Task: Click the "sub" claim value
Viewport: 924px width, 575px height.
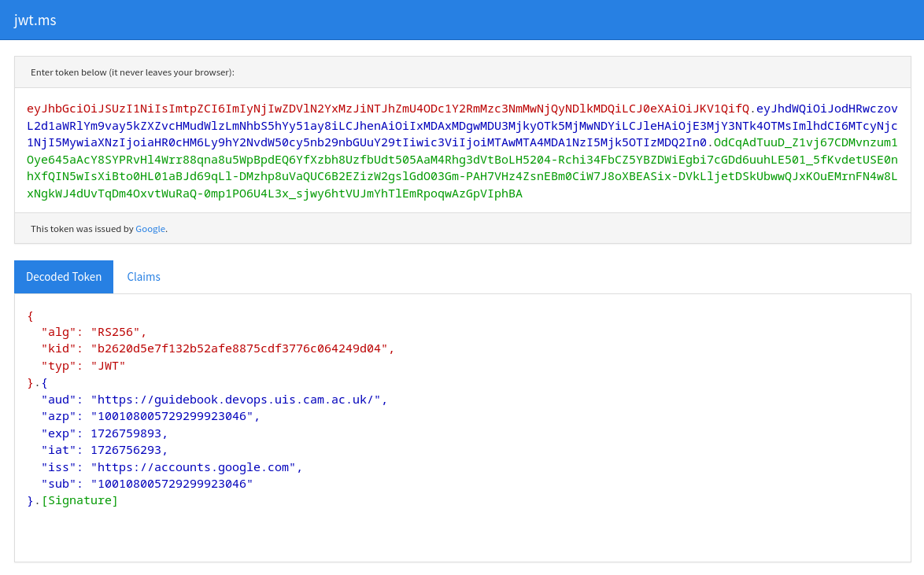Action: click(x=172, y=484)
